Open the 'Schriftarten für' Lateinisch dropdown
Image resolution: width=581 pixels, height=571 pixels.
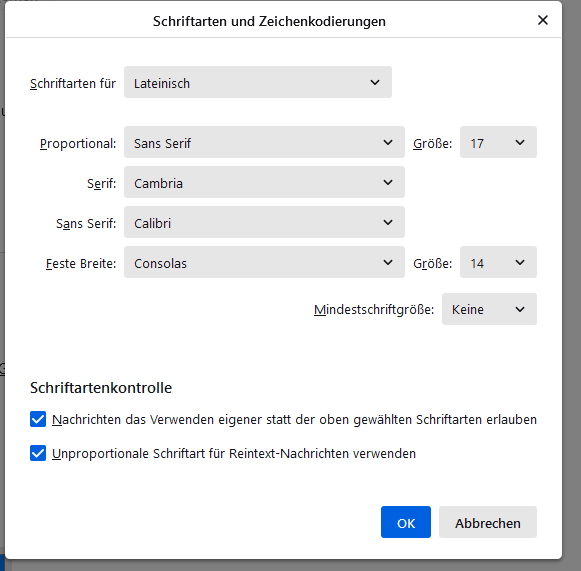pyautogui.click(x=258, y=82)
